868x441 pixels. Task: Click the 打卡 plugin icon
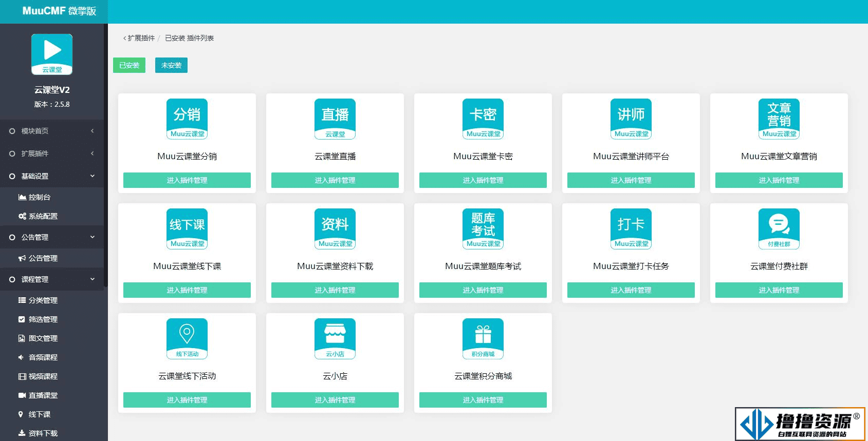pos(631,229)
